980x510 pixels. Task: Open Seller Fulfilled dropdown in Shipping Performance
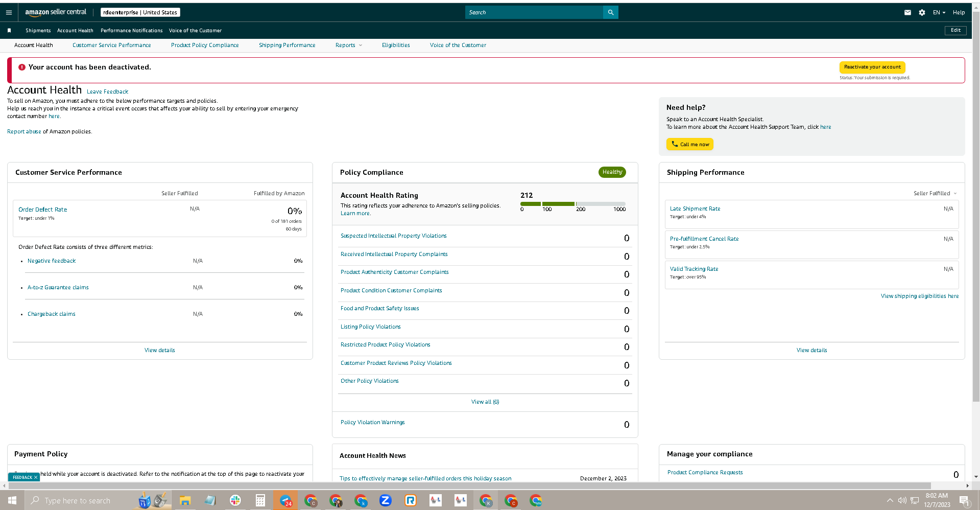click(x=935, y=193)
